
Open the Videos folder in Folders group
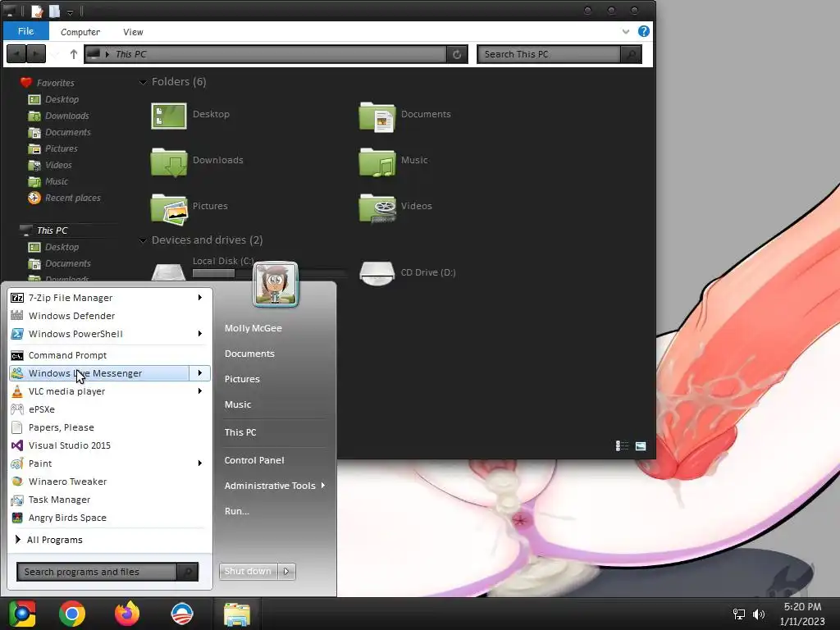(395, 208)
